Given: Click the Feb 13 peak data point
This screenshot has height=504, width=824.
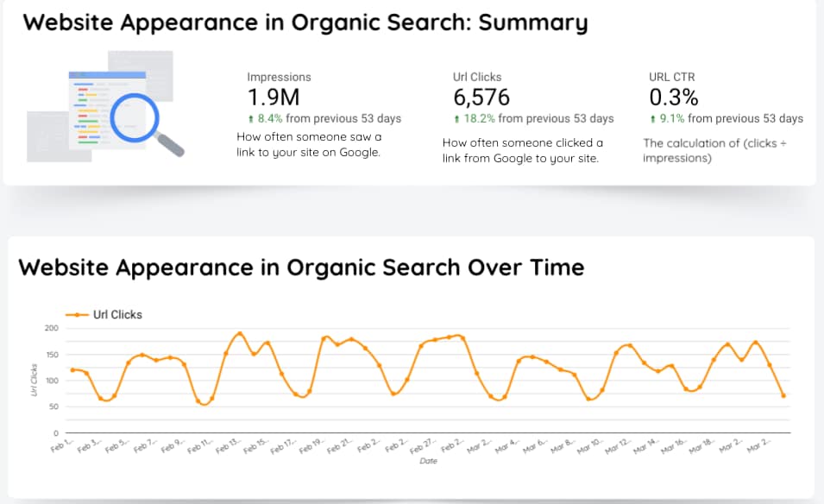Looking at the screenshot, I should click(240, 331).
